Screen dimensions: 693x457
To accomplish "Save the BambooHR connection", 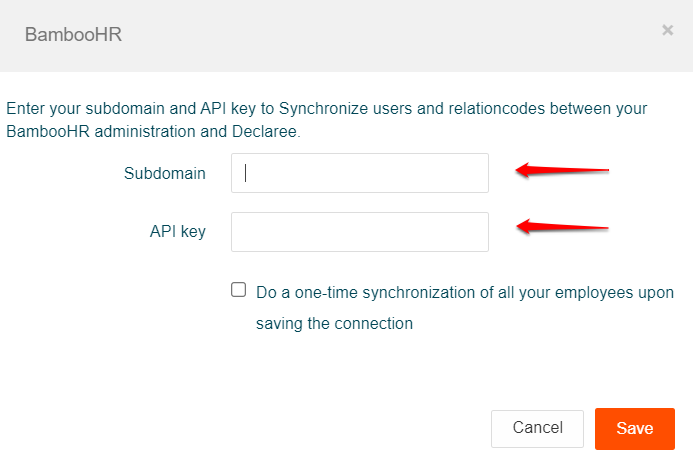I will point(634,428).
